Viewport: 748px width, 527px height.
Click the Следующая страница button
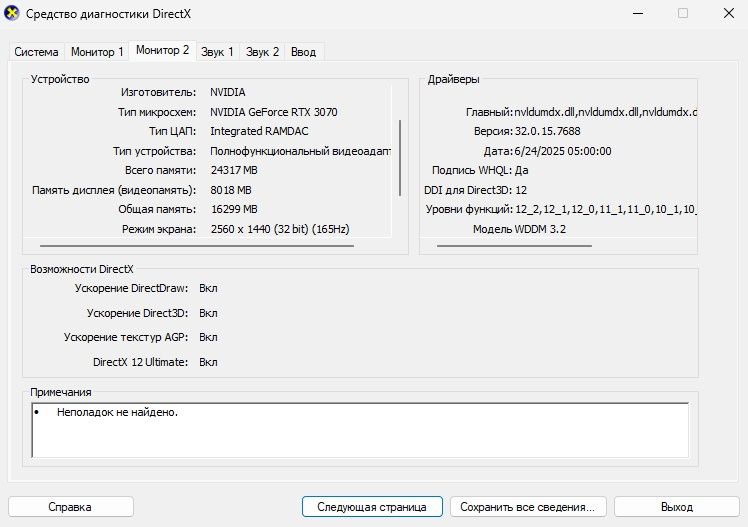point(372,506)
